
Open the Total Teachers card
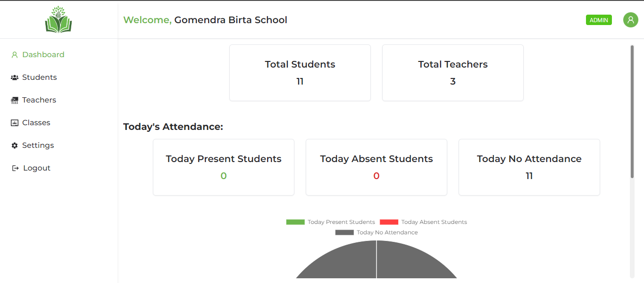453,73
